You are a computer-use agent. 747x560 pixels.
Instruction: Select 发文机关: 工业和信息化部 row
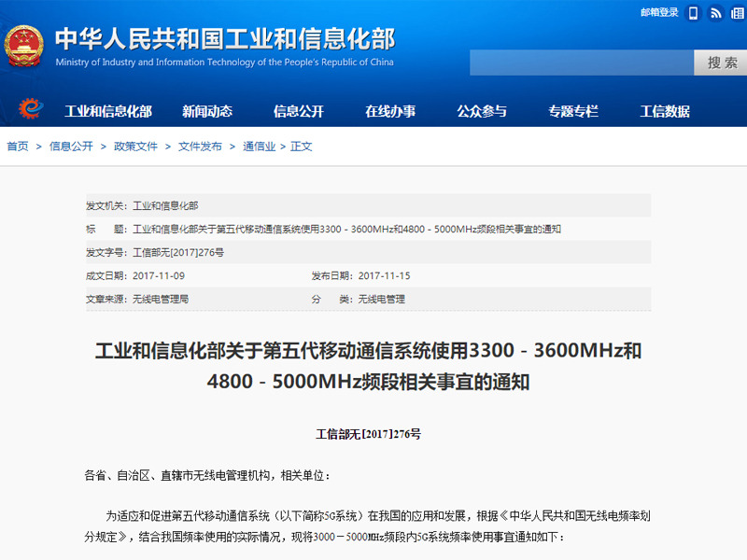[368, 205]
